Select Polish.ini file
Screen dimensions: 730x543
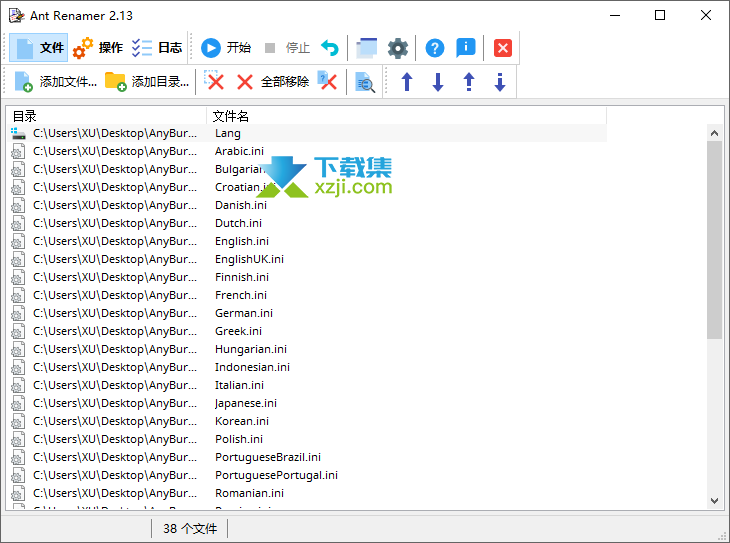(x=239, y=439)
